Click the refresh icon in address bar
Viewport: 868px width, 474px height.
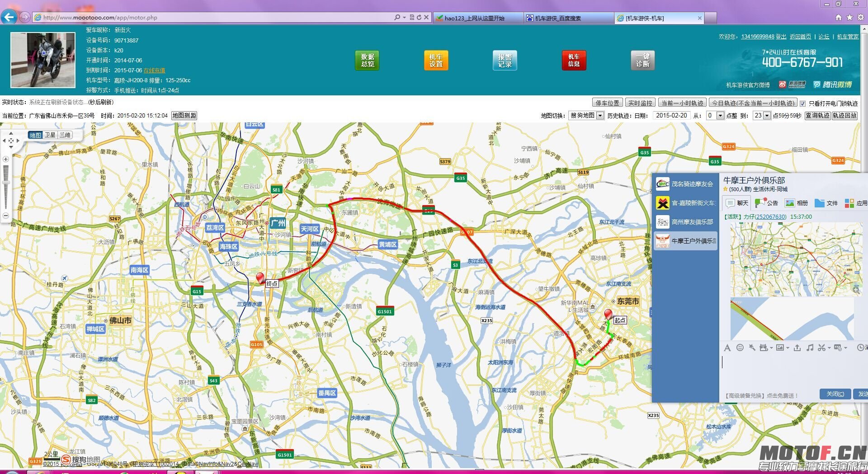419,18
